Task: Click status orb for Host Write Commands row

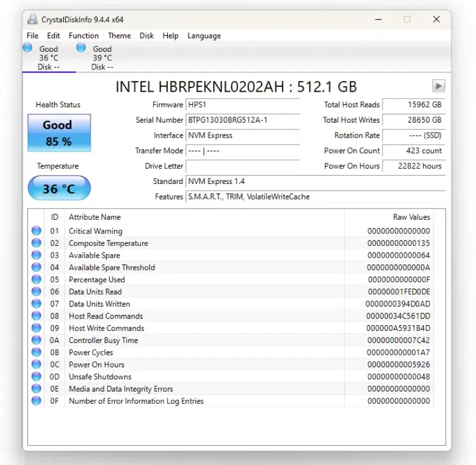Action: point(36,328)
